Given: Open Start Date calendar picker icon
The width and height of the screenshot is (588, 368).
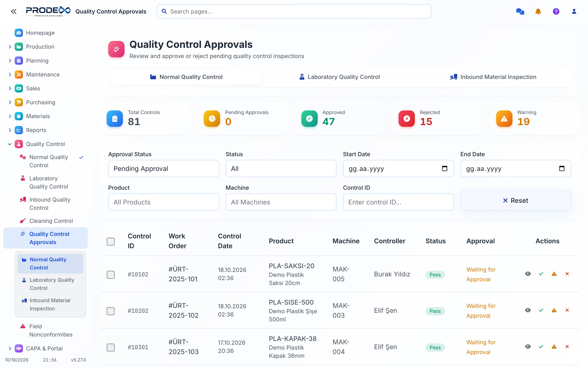Looking at the screenshot, I should click(x=444, y=168).
